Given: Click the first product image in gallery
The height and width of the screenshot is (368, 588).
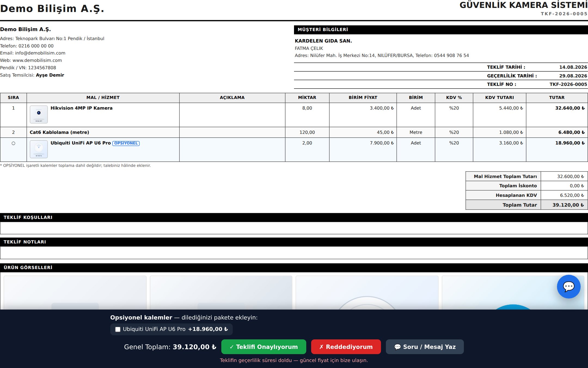Looking at the screenshot, I should tap(75, 292).
